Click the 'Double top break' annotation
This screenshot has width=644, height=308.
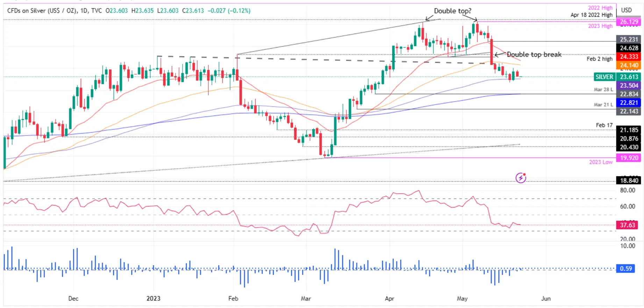[x=534, y=55]
